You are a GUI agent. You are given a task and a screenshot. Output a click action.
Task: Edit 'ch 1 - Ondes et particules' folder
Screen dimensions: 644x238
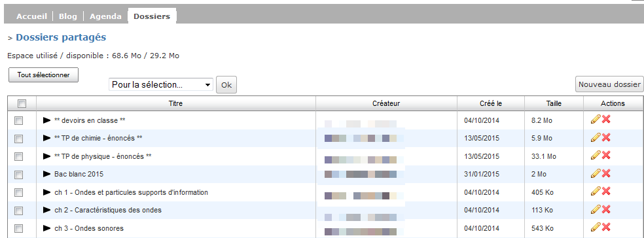click(x=595, y=191)
